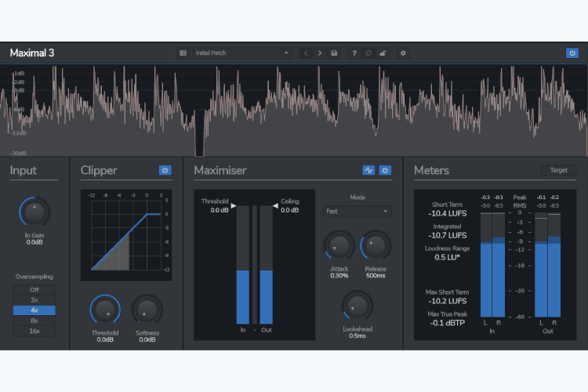Click the Loudness Range 0.5 LU reading
This screenshot has height=392, width=588.
click(x=447, y=257)
